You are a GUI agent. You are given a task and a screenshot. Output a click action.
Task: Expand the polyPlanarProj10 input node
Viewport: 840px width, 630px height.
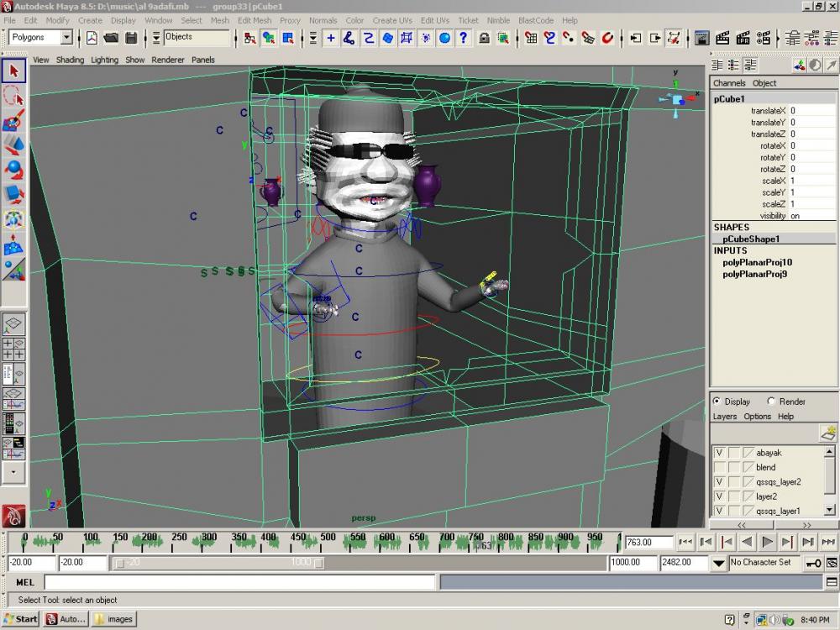tap(757, 262)
